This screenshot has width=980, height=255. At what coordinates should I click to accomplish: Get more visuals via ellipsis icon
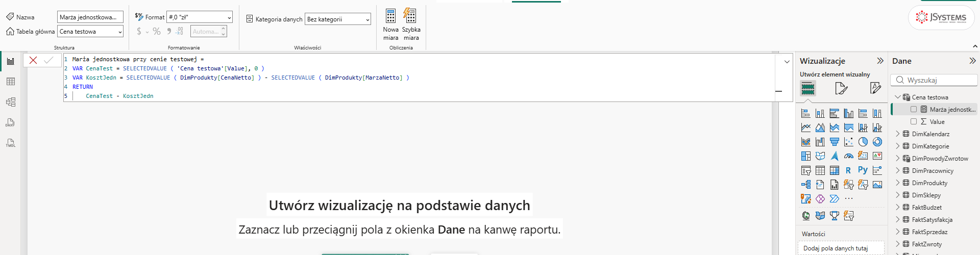point(849,199)
